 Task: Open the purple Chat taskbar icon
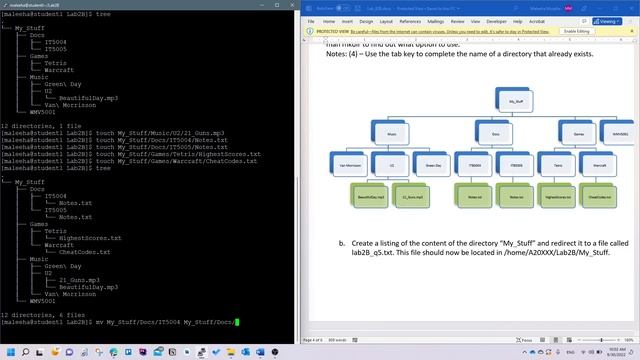tap(69, 352)
